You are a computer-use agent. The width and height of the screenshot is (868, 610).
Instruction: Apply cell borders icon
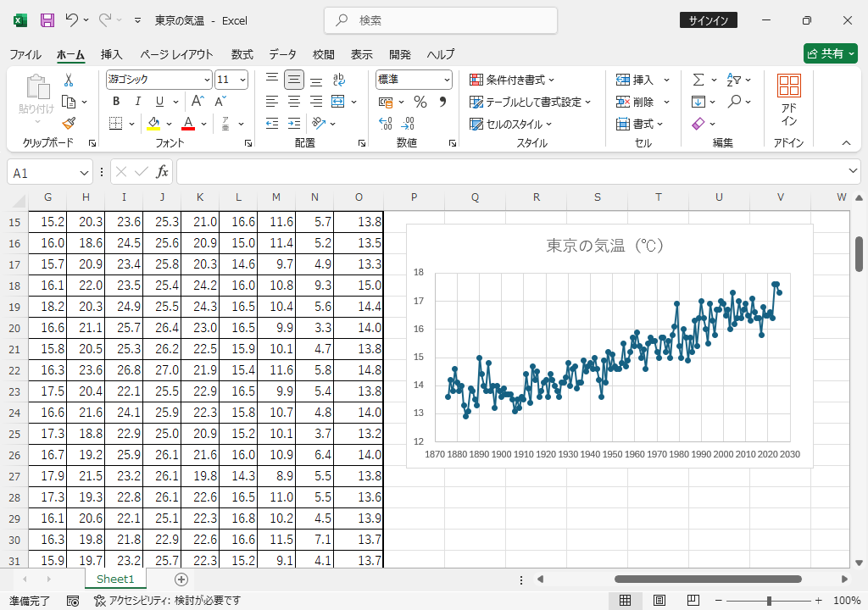(x=115, y=124)
